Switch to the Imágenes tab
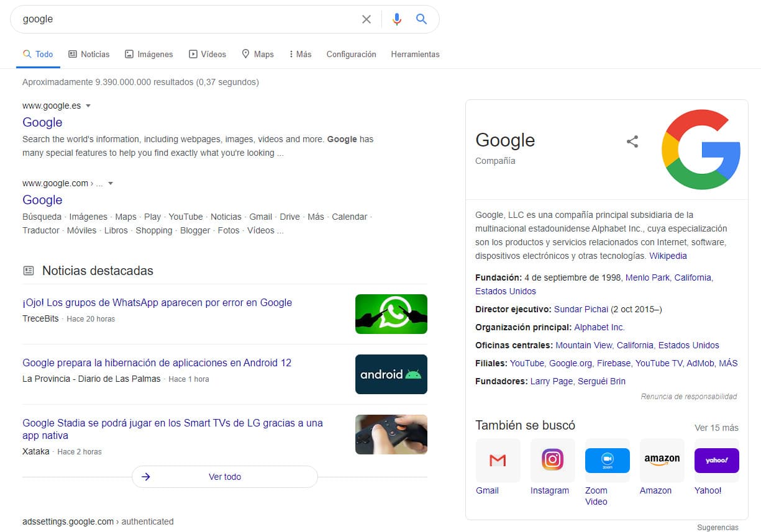This screenshot has height=532, width=761. [x=149, y=55]
